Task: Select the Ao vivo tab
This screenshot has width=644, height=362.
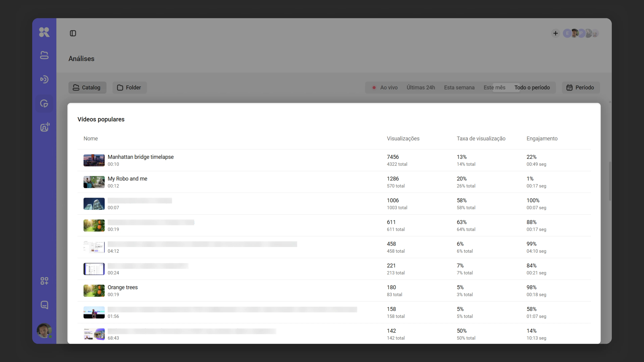Action: [385, 87]
